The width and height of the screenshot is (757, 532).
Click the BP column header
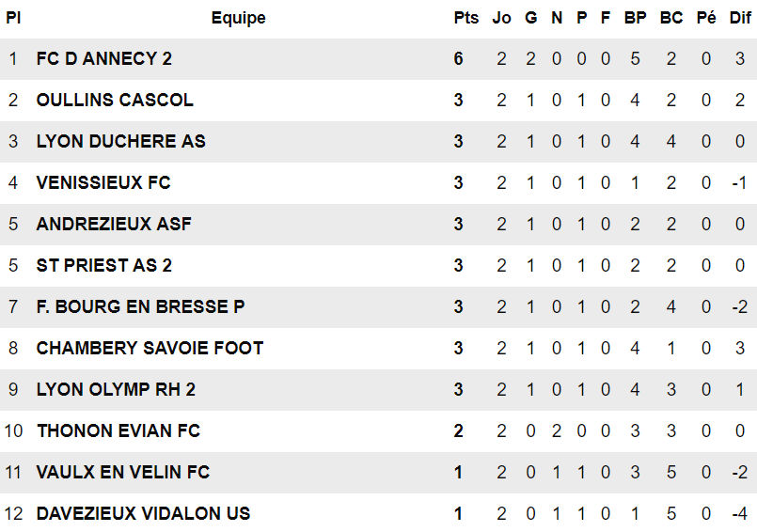635,18
